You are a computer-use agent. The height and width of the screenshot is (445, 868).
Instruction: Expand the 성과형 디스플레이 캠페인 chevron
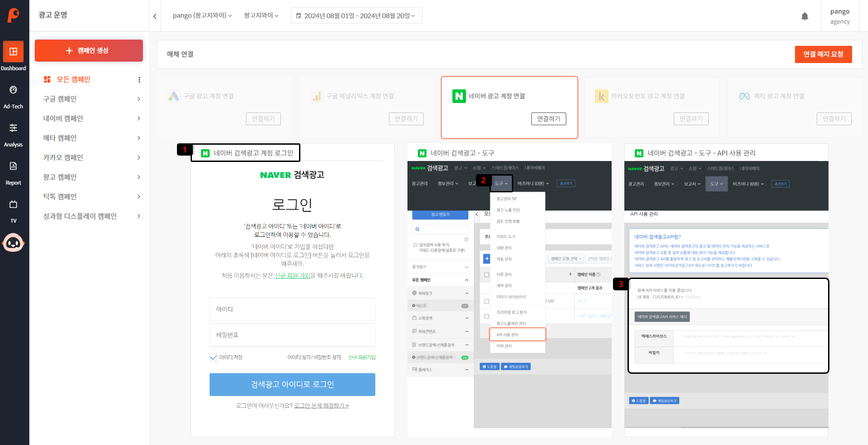point(139,216)
